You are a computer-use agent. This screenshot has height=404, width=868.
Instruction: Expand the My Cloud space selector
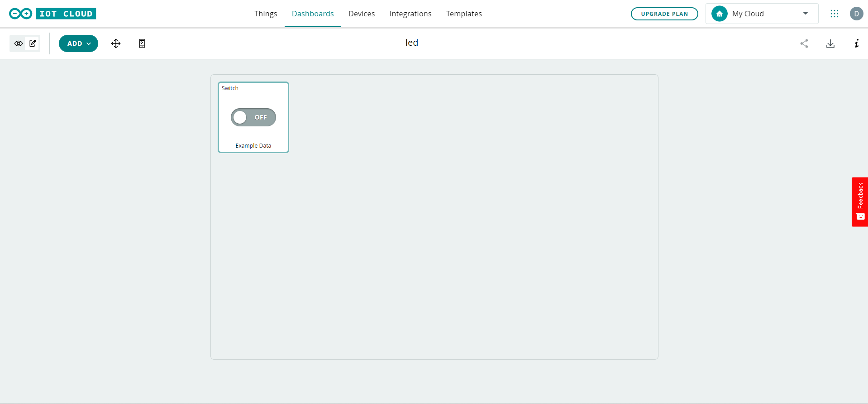(762, 14)
